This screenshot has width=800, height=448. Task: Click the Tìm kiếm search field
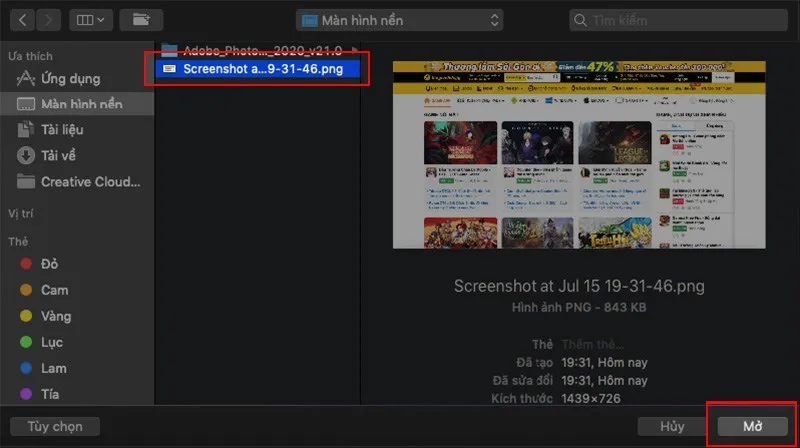pos(678,20)
